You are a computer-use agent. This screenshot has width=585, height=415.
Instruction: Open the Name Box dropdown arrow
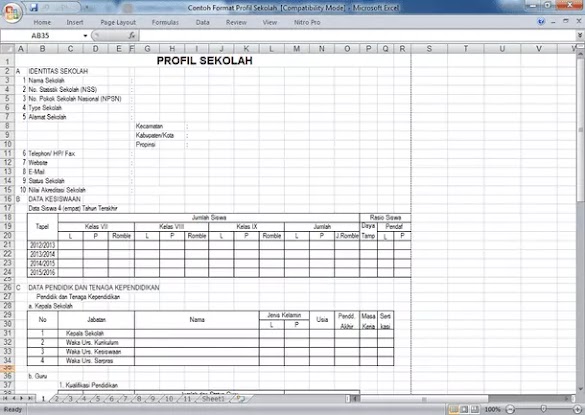point(85,35)
